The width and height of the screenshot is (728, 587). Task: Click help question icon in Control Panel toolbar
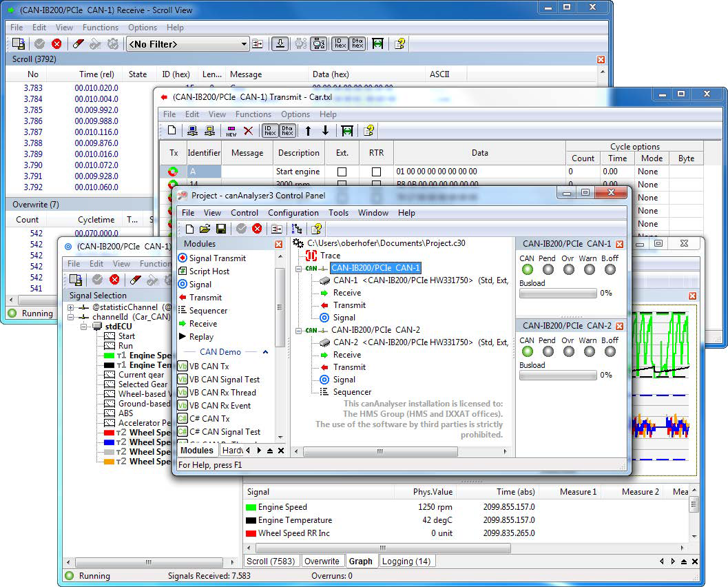pos(317,229)
